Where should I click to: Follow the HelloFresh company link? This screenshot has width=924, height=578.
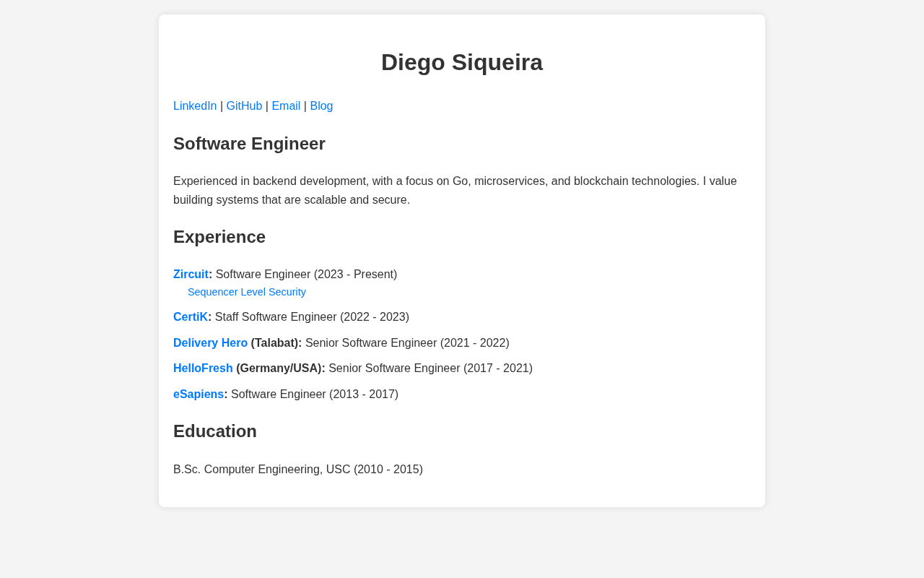click(x=203, y=368)
